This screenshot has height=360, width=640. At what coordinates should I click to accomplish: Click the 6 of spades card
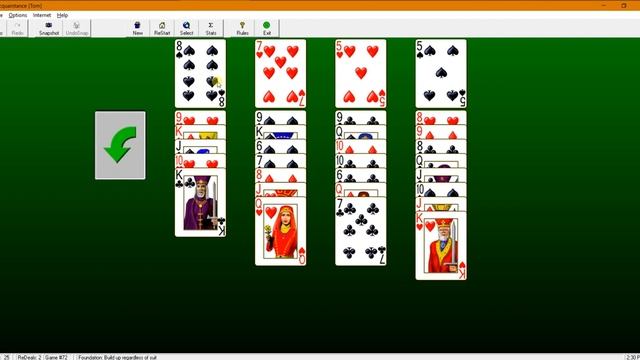[x=280, y=147]
